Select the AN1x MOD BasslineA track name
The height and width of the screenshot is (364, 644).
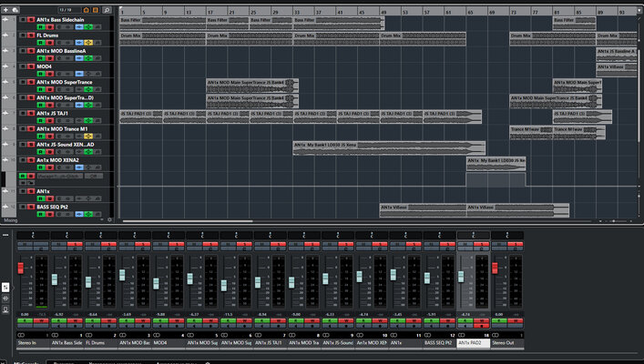(61, 51)
